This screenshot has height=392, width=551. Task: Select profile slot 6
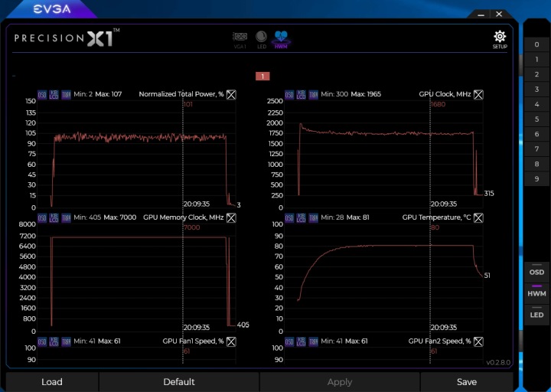(x=536, y=134)
